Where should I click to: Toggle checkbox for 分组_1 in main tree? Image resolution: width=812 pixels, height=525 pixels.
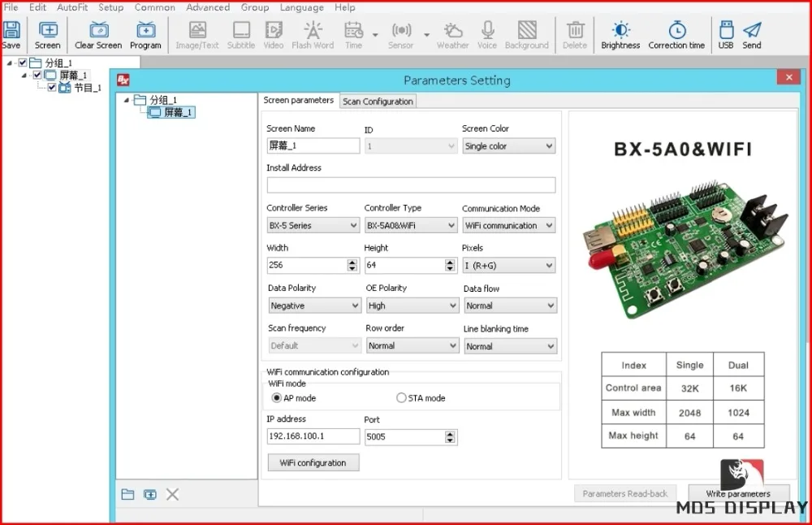(x=23, y=63)
